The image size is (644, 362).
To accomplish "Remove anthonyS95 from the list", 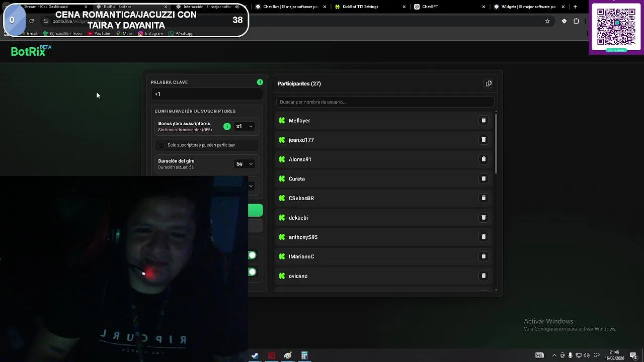I will [484, 237].
